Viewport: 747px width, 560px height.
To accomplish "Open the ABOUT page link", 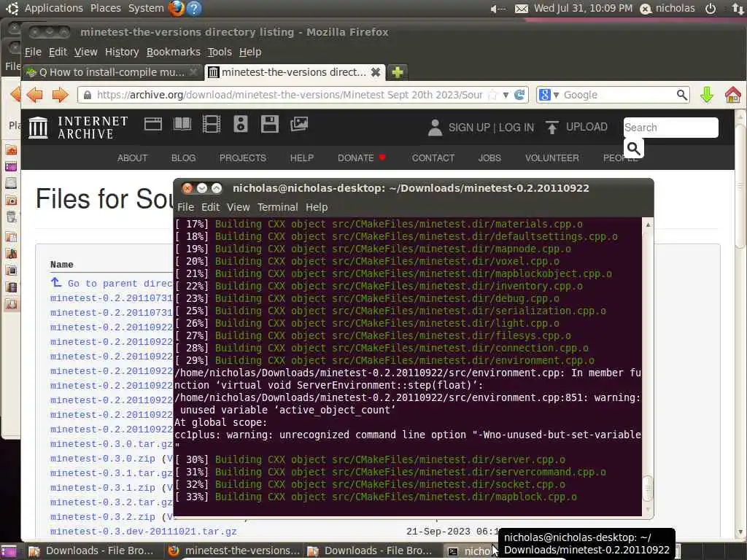I will 132,158.
